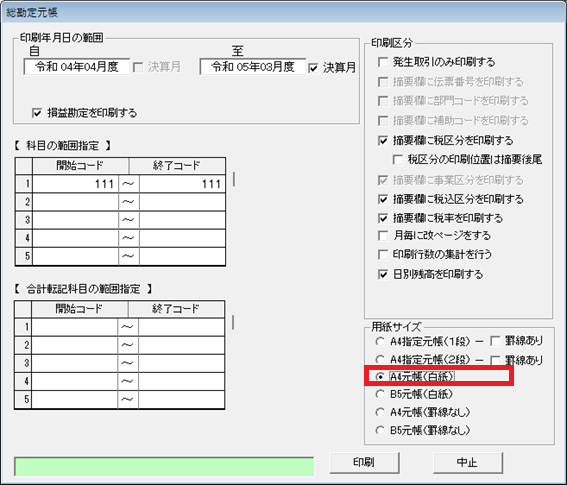
Task: Click start code cell in 科目 row 2
Action: click(76, 202)
